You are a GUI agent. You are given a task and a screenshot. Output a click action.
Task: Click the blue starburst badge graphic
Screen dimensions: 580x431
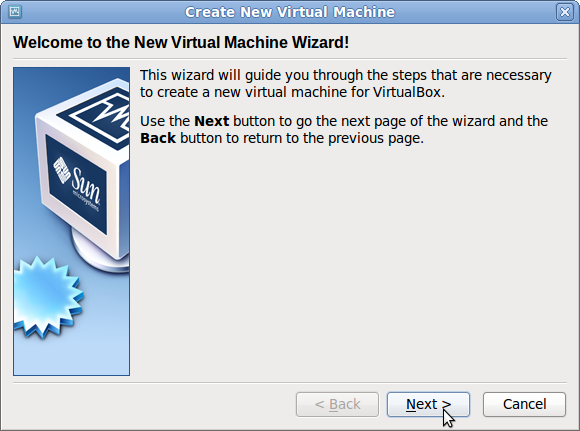[x=47, y=297]
